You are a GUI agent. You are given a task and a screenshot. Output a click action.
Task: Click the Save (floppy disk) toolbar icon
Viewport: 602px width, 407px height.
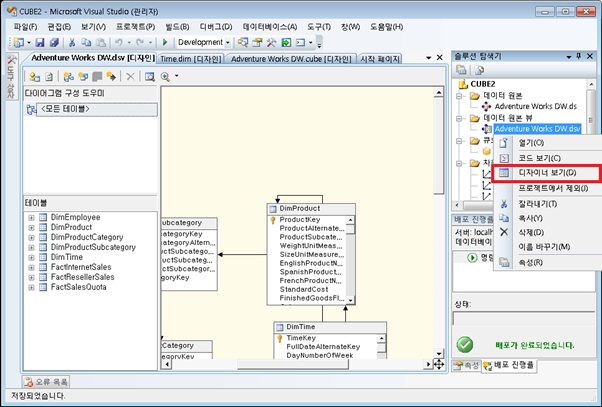40,42
